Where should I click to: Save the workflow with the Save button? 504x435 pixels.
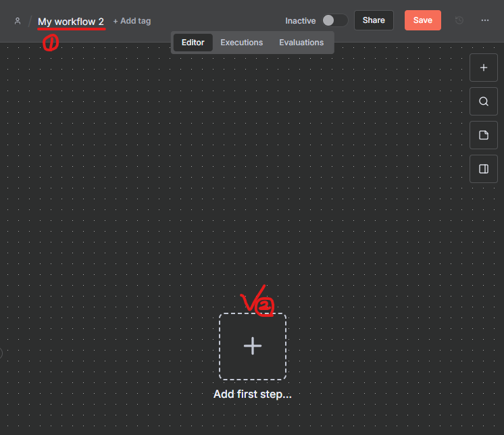pyautogui.click(x=422, y=20)
